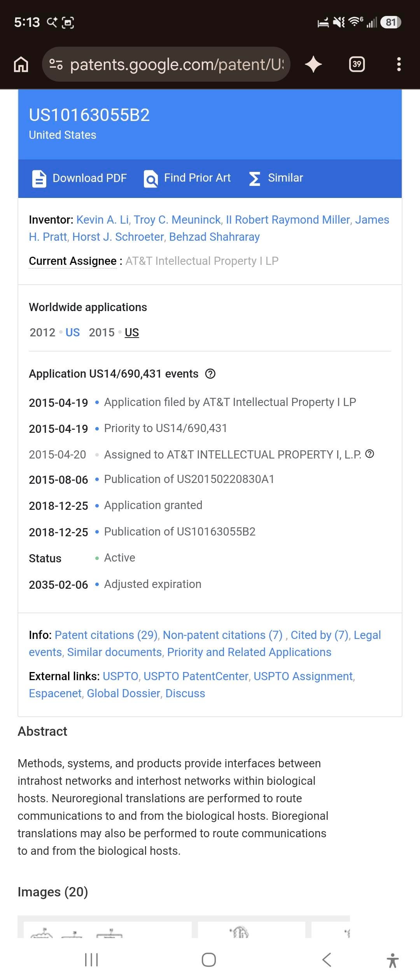Open the Discuss link
Viewport: 420px width, 980px height.
pyautogui.click(x=185, y=693)
